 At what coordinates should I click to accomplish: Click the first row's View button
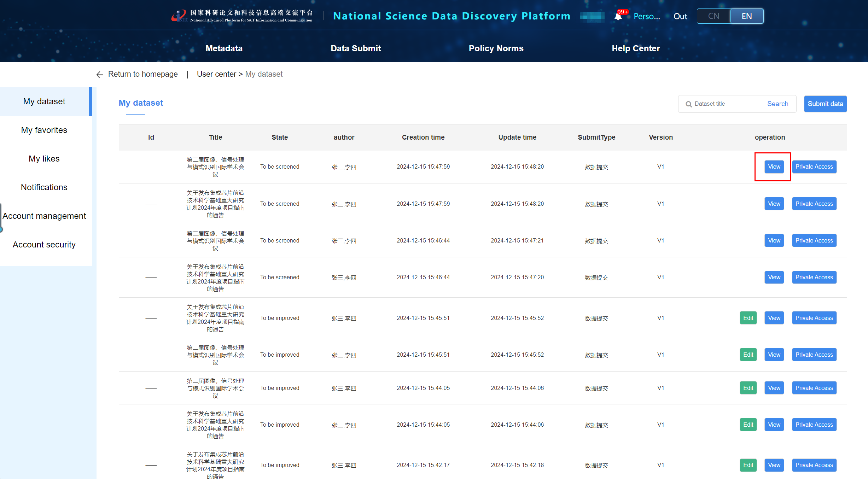click(774, 167)
